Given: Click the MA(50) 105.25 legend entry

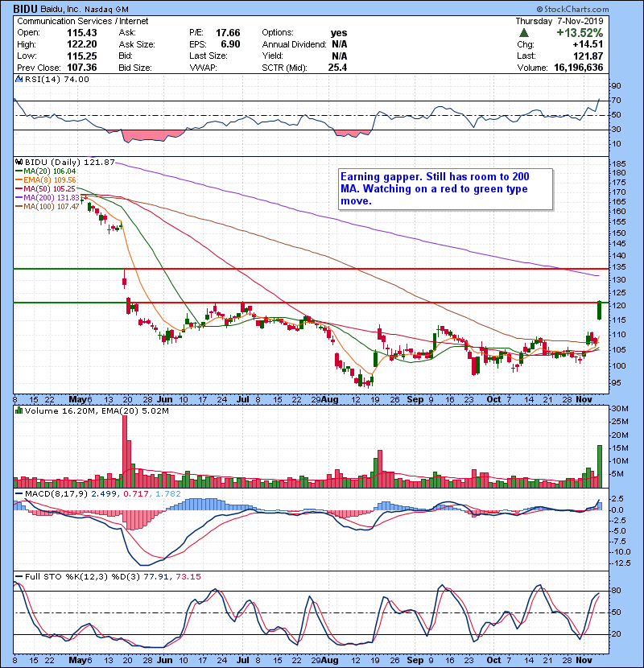Looking at the screenshot, I should point(46,188).
